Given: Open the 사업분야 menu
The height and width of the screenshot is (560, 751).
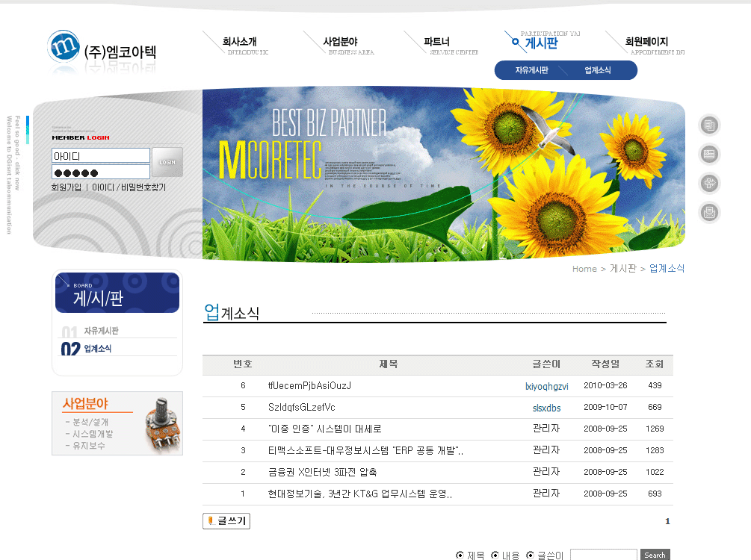Looking at the screenshot, I should pyautogui.click(x=341, y=42).
